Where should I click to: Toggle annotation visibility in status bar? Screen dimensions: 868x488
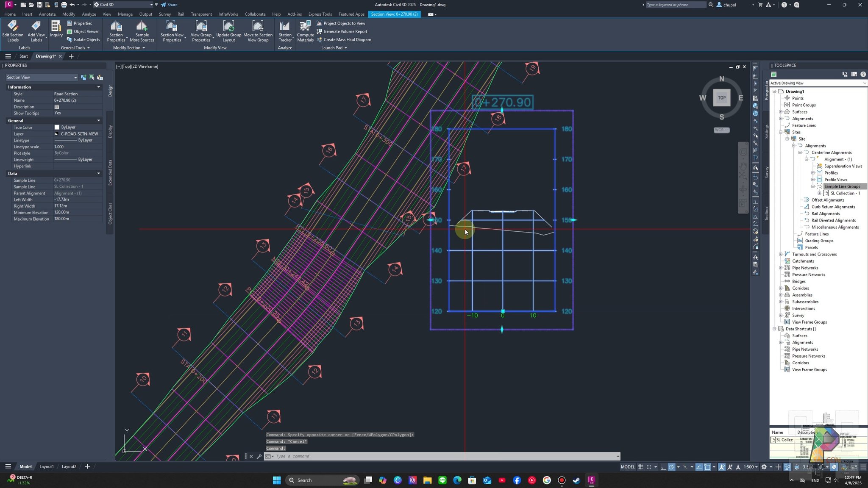tap(722, 467)
